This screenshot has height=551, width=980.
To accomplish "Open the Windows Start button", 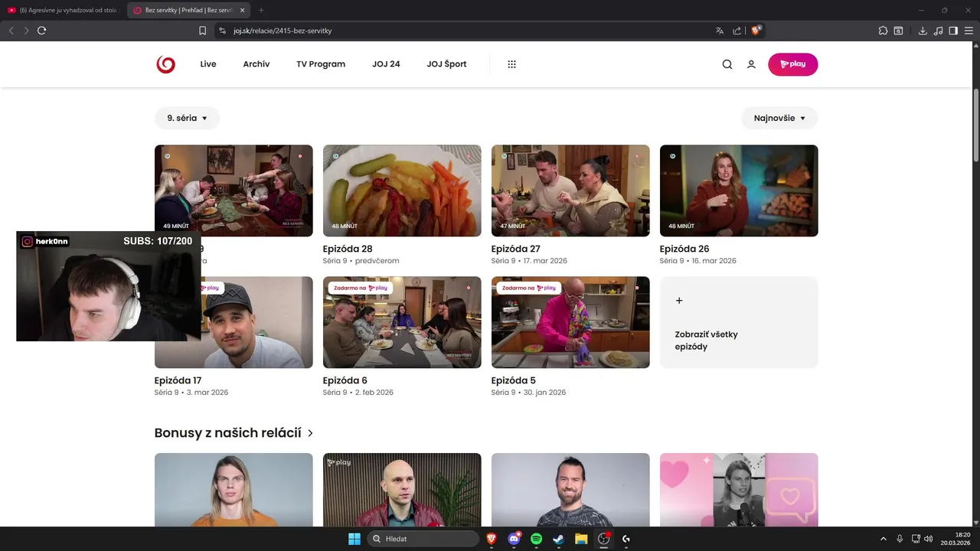I will click(x=354, y=539).
